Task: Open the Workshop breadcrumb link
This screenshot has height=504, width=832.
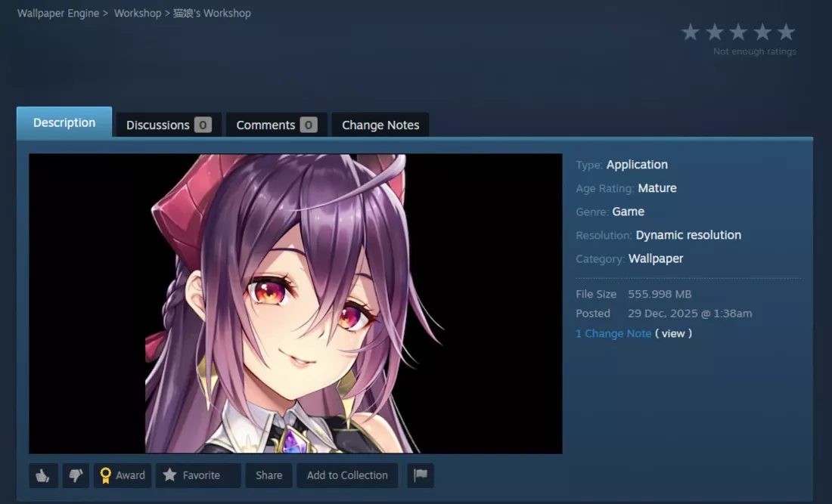Action: click(x=138, y=14)
